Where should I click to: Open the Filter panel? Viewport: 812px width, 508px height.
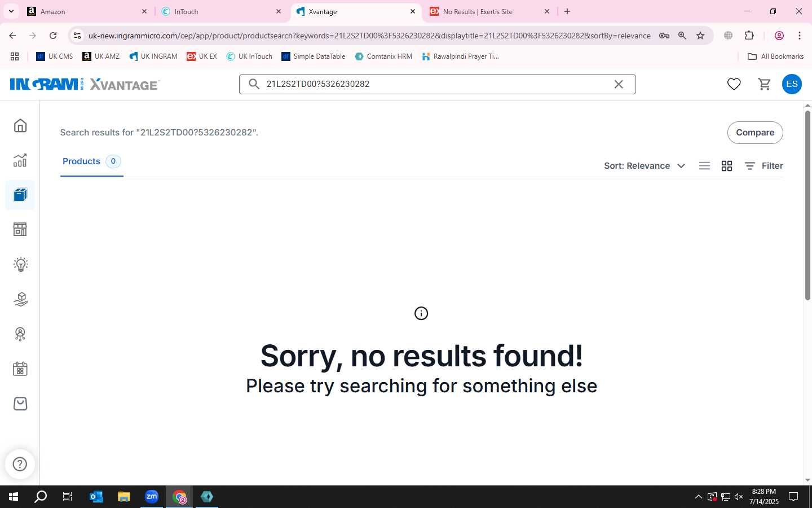click(x=764, y=166)
